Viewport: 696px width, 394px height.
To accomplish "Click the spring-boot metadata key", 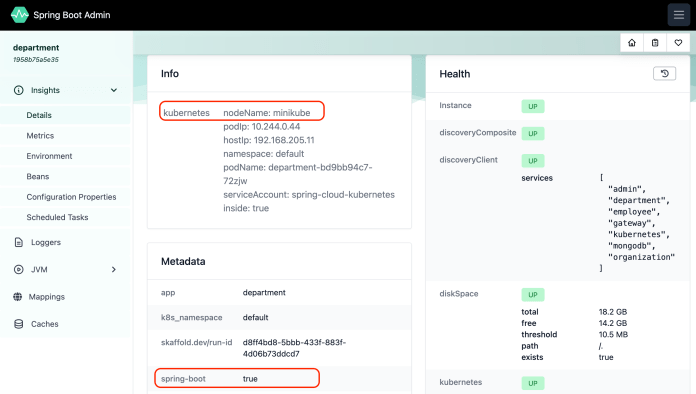I will 183,378.
